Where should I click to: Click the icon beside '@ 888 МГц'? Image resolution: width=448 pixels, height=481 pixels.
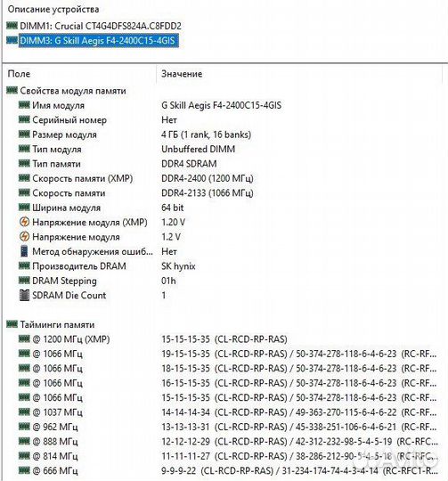[24, 441]
